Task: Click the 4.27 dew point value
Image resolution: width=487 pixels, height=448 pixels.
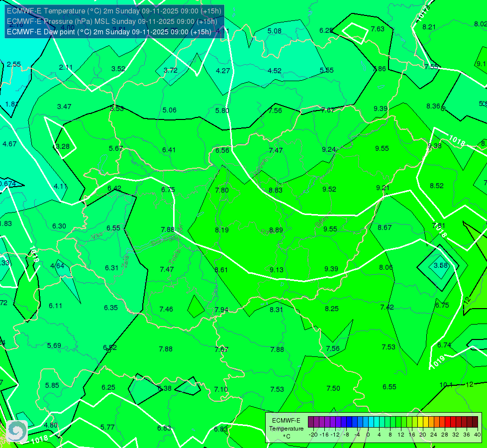Action: 223,71
